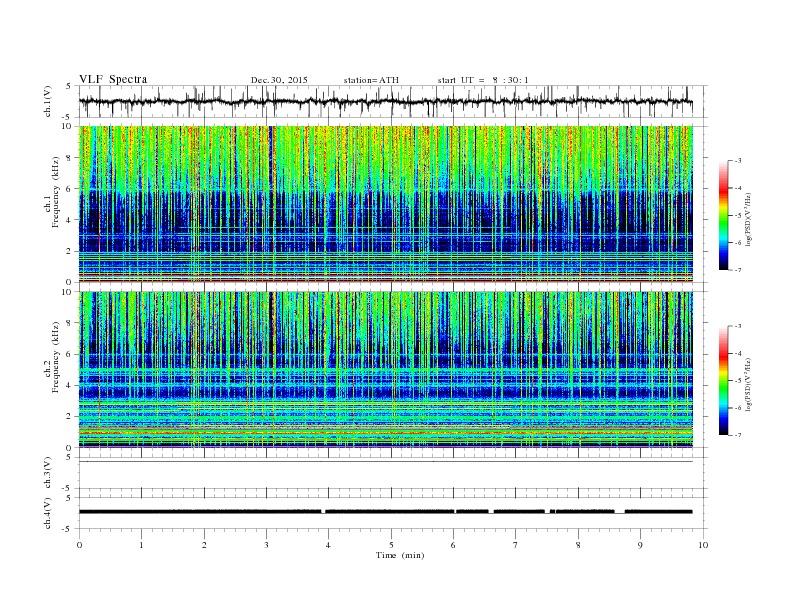Click the time axis tick label "7"

(x=516, y=545)
